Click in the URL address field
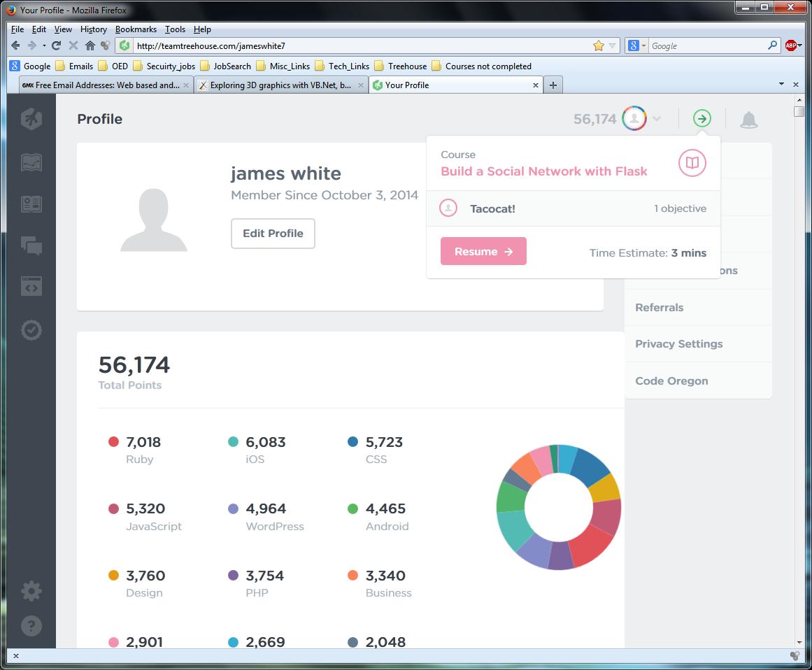This screenshot has width=812, height=670. click(x=362, y=45)
